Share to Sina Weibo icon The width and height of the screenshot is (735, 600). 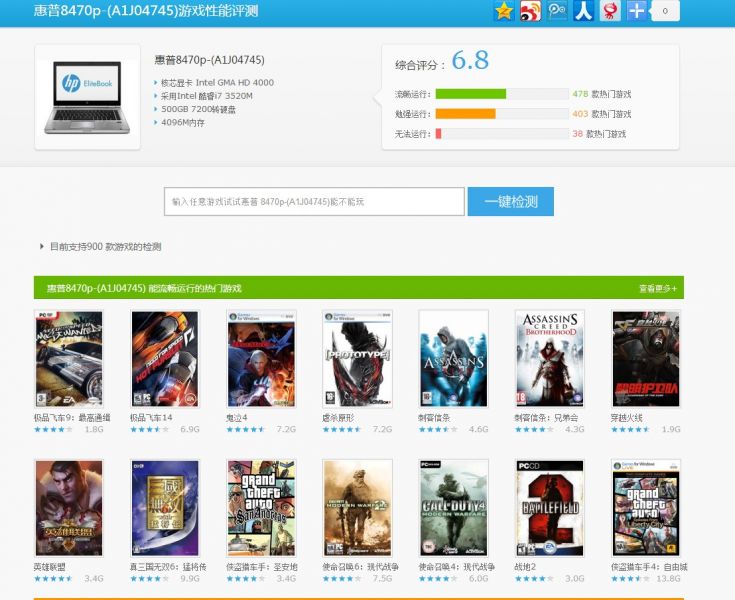530,10
